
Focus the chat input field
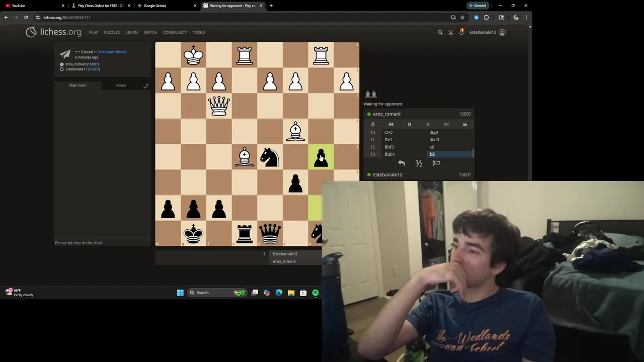103,243
